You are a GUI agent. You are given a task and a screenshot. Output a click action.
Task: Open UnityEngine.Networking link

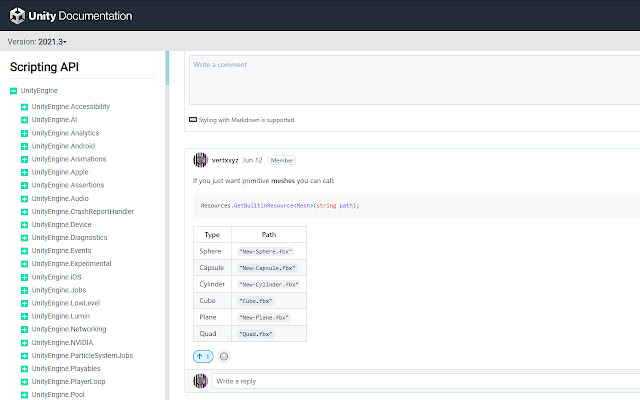point(69,329)
